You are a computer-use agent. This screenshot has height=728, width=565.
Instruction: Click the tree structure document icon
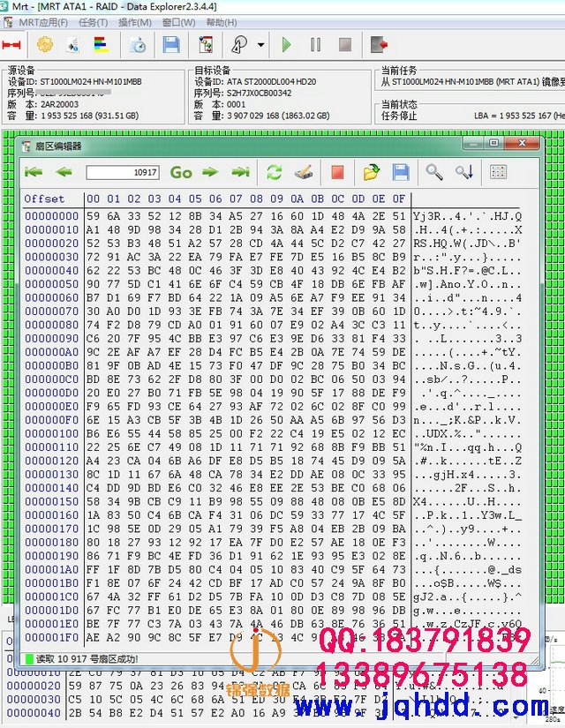coord(206,45)
